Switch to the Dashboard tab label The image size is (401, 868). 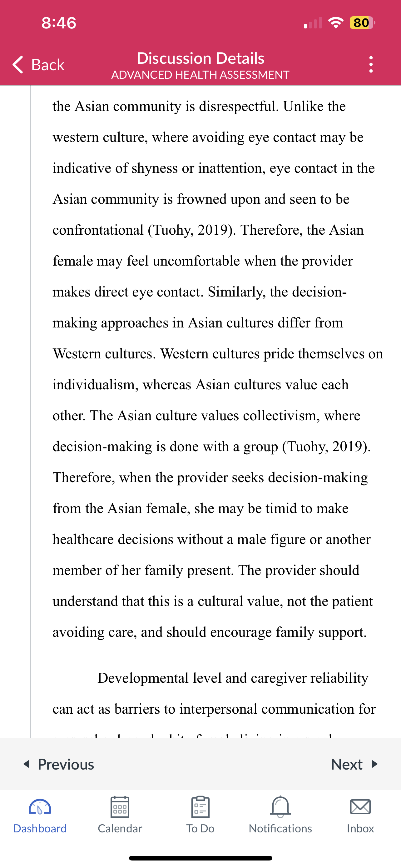(x=40, y=828)
